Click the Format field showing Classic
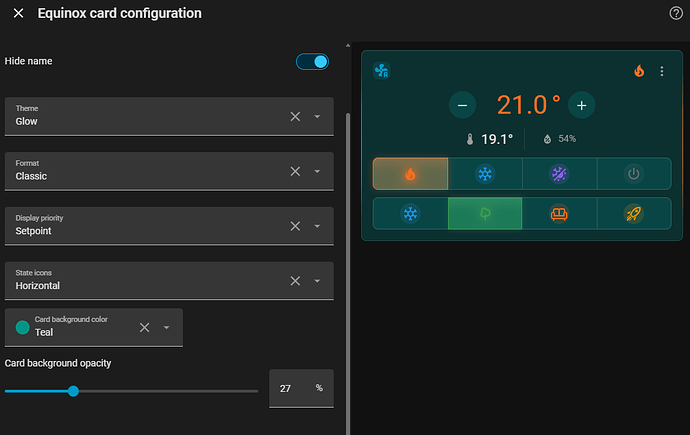 [x=169, y=171]
